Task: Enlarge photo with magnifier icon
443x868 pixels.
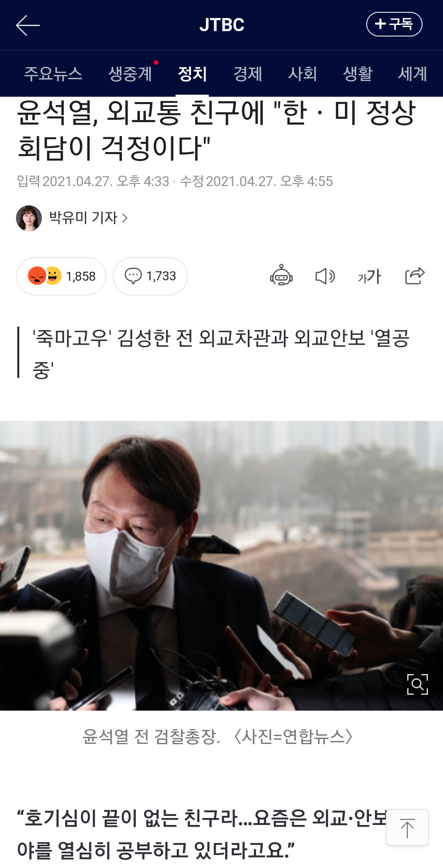Action: click(417, 684)
